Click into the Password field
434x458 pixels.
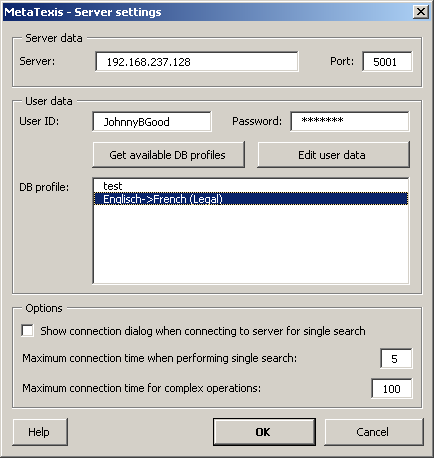(350, 121)
